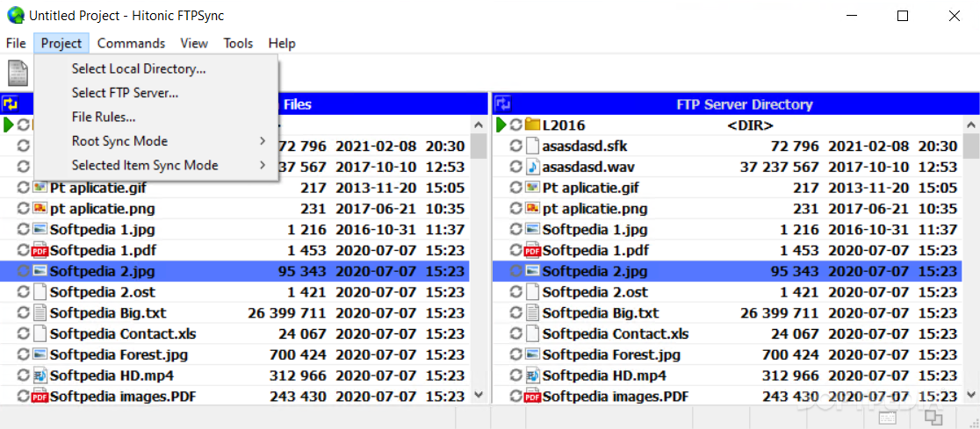Click the PDF icon of Softpedia 1.pdf in local pane
This screenshot has width=980, height=429.
(40, 250)
